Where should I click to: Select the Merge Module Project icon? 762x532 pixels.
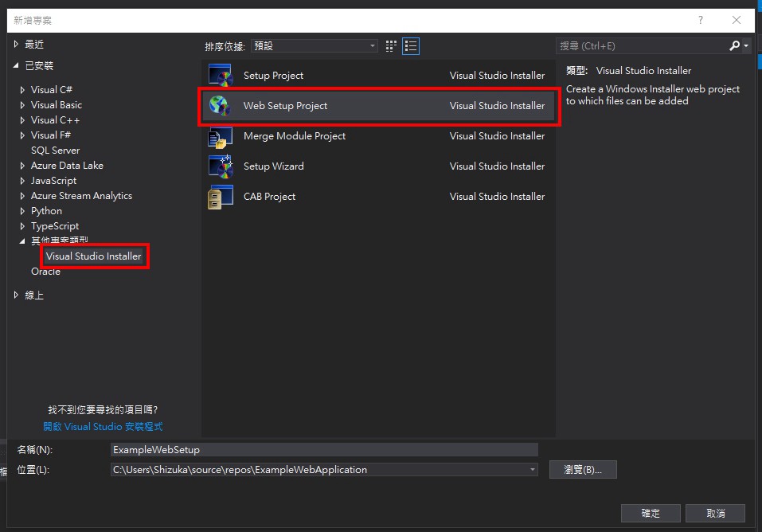221,135
